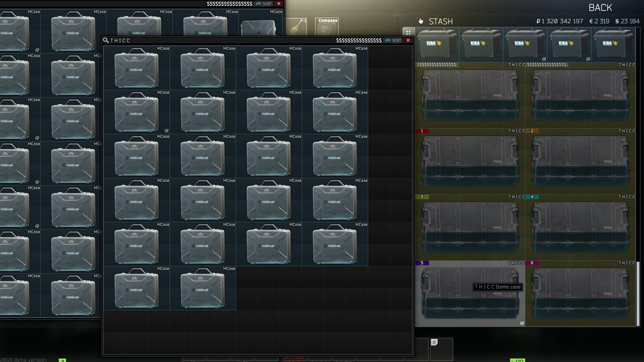The height and width of the screenshot is (362, 644).
Task: Open left THICC case labeled with dollar signs
Action: [x=471, y=95]
